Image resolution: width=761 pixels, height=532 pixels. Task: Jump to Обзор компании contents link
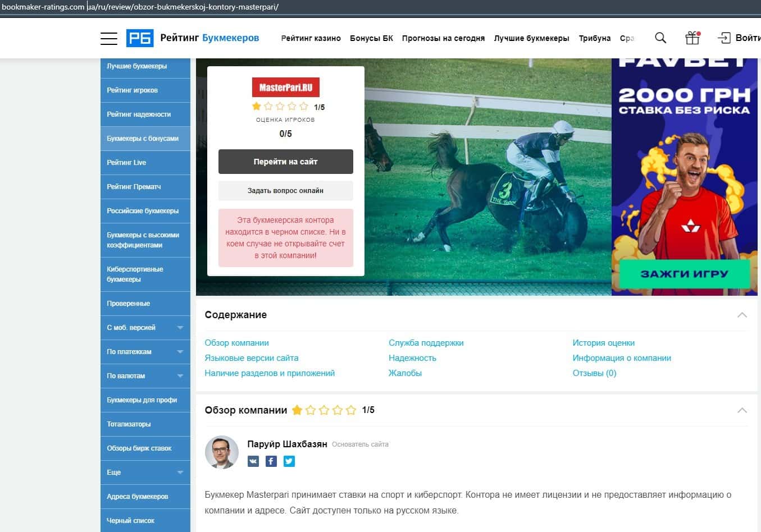236,343
